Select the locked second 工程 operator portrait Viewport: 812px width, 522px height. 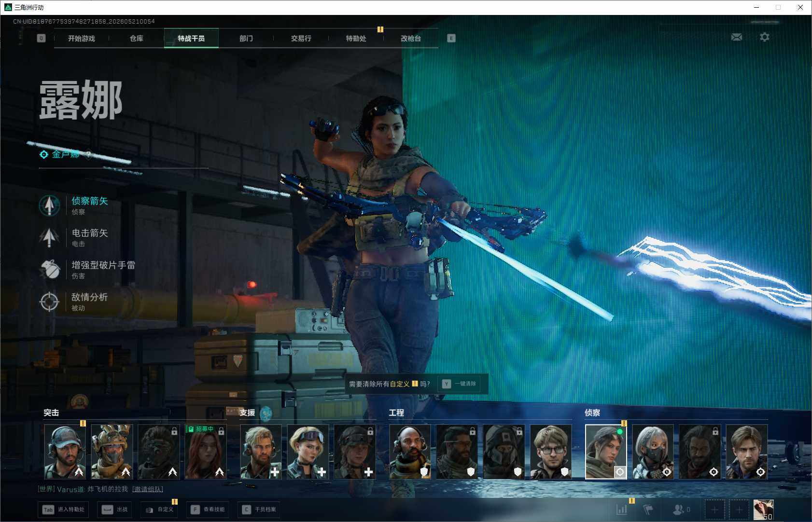457,452
